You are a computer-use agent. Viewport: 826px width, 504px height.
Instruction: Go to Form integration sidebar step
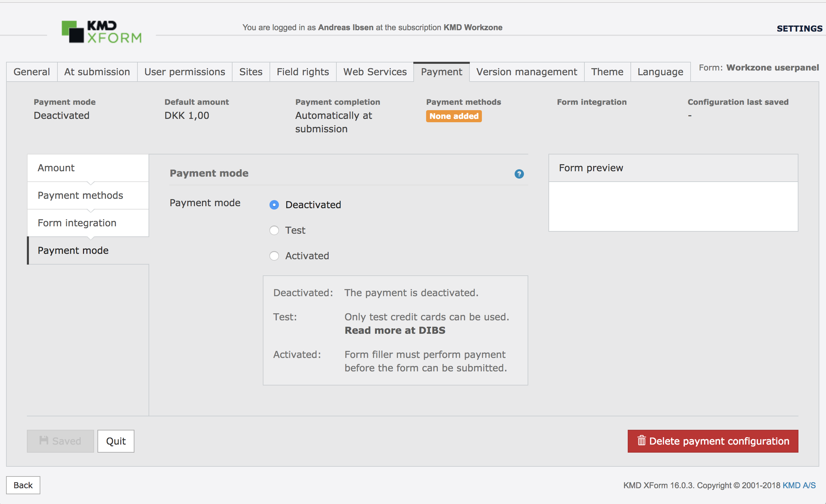tap(88, 223)
